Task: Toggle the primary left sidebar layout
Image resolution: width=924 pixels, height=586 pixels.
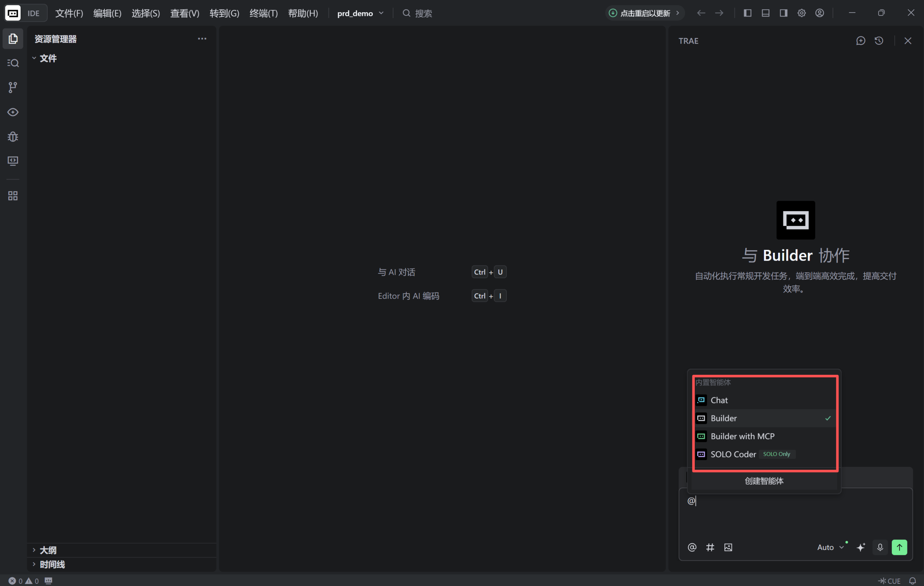Action: coord(747,13)
